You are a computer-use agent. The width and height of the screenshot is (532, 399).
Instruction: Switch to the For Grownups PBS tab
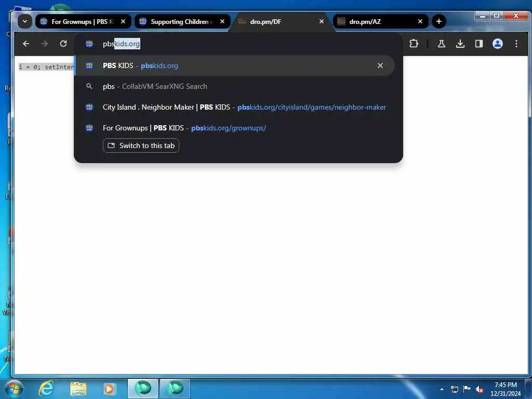coord(83,21)
